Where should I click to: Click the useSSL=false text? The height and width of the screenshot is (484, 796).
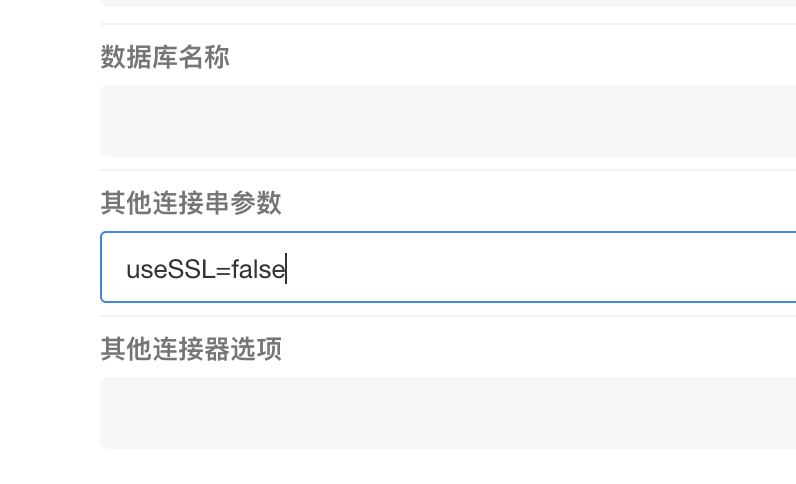pos(206,269)
